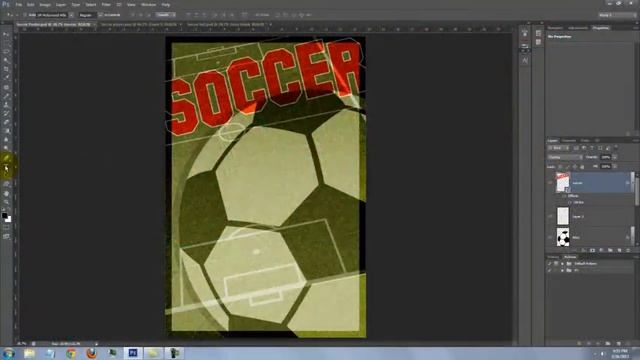Select the Eraser tool
The image size is (640, 360).
tap(6, 122)
